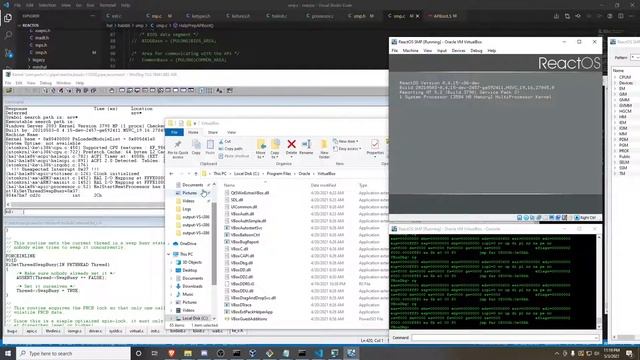Expand OneDrive in Explorer navigation pane
640x360 pixels.
tap(169, 244)
